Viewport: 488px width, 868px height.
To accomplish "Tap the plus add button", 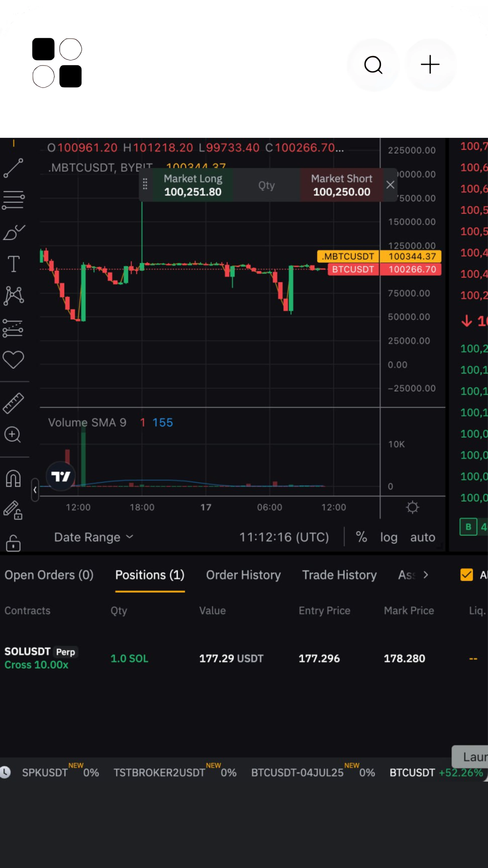I will tap(430, 65).
